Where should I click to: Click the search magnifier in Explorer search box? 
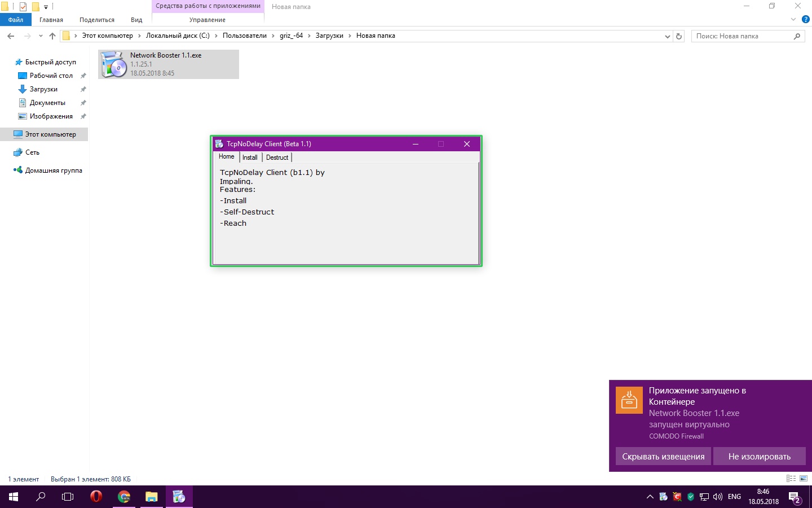[797, 36]
